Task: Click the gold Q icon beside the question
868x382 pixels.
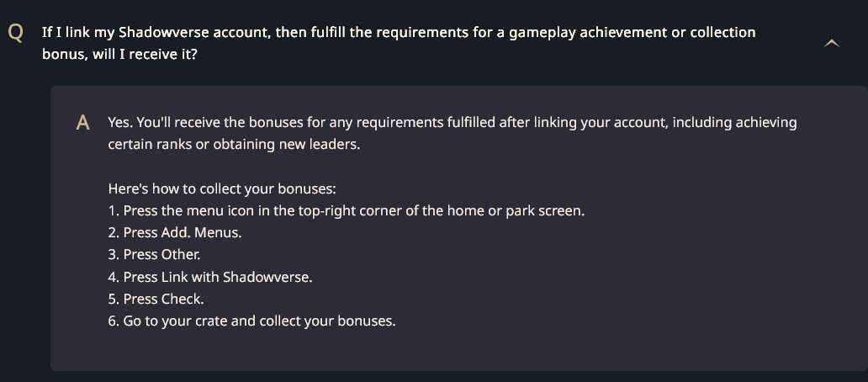Action: pos(16,33)
